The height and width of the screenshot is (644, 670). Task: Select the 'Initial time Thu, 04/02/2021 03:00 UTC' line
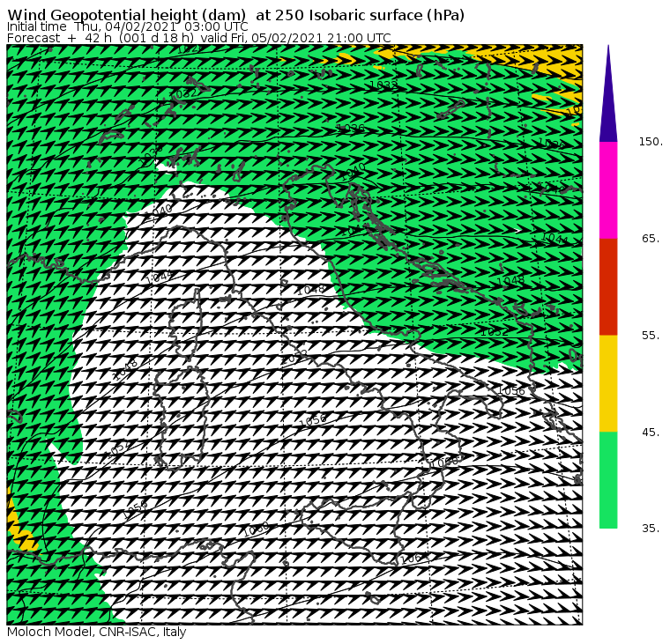pyautogui.click(x=127, y=26)
